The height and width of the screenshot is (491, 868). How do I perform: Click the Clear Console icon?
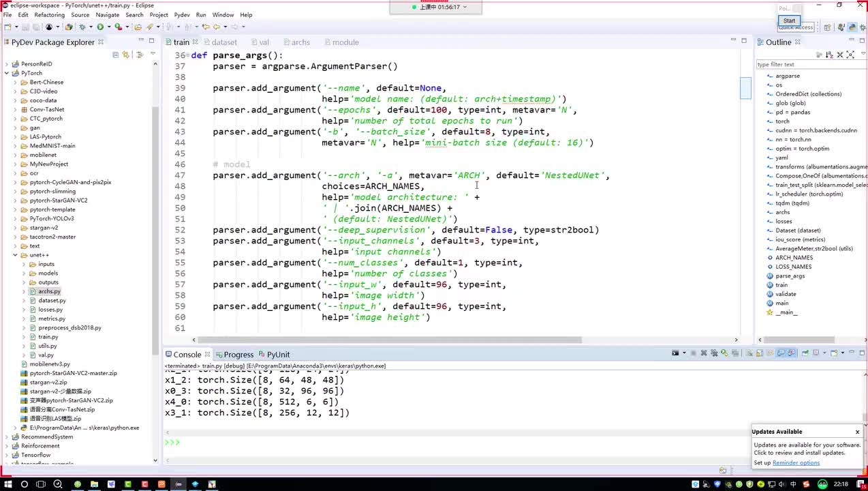749,353
